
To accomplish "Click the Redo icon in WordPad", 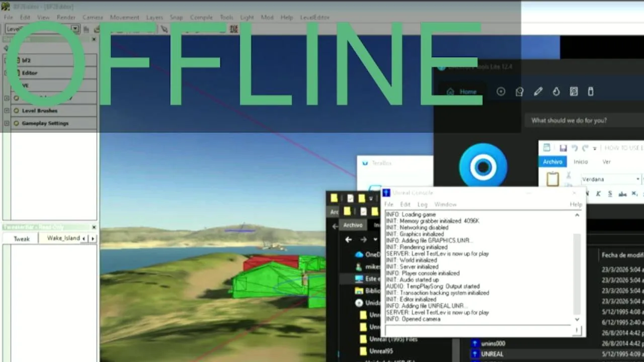I will (585, 148).
